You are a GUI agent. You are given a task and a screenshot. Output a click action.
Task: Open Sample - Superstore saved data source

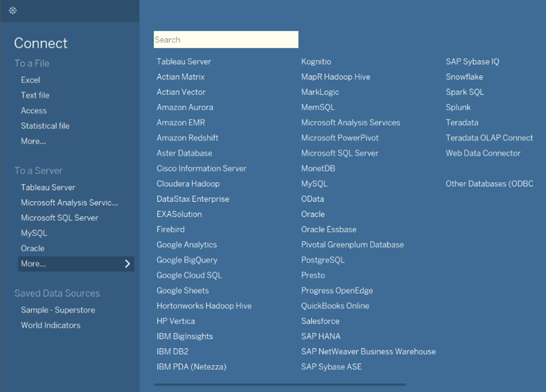pos(58,310)
